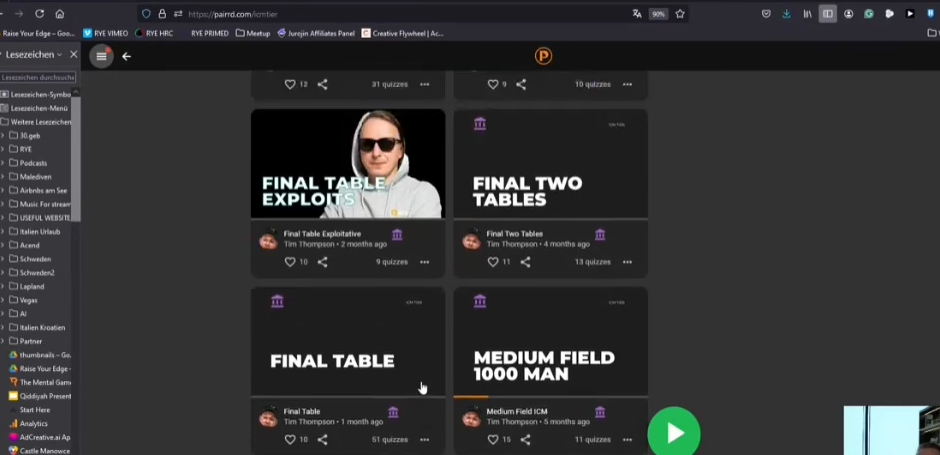Open The Mental Game bookmark

[40, 382]
